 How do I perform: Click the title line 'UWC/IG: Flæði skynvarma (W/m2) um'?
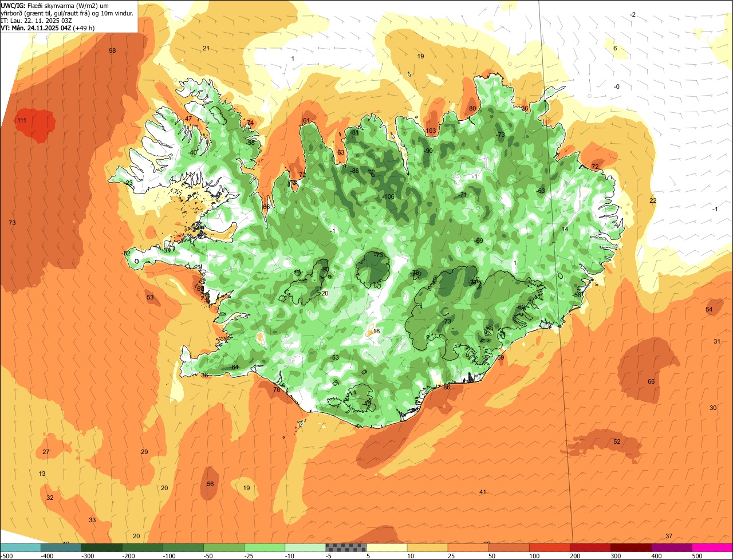[x=55, y=5]
